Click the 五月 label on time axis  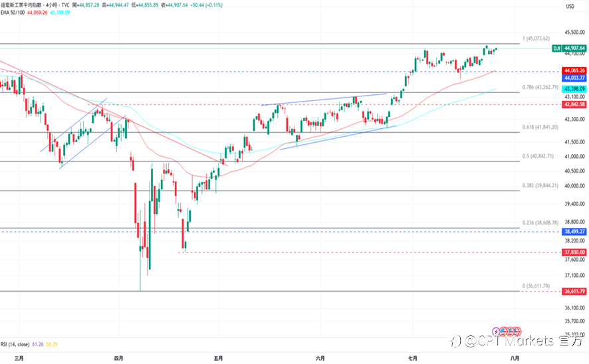218,359
